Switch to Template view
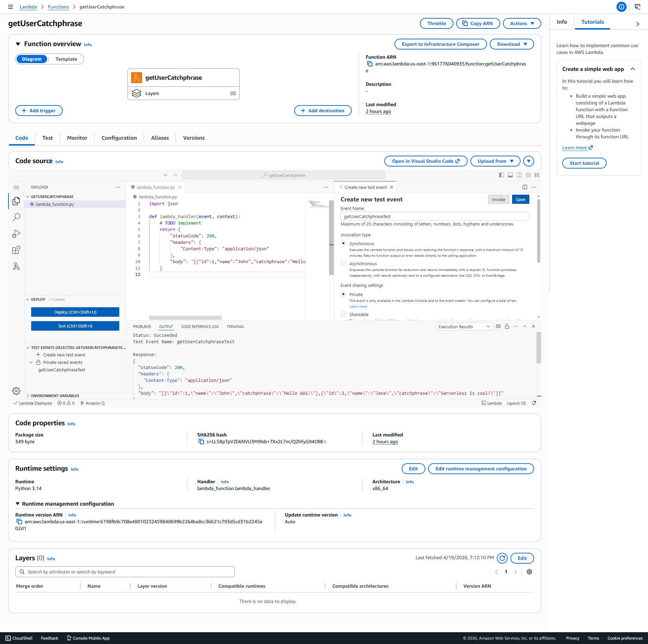The height and width of the screenshot is (644, 648). click(66, 59)
